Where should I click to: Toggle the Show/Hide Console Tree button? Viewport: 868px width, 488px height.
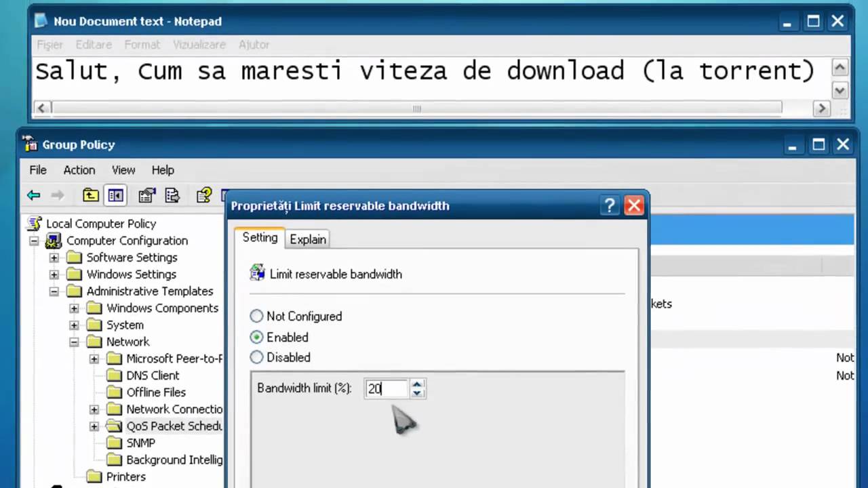click(x=115, y=195)
